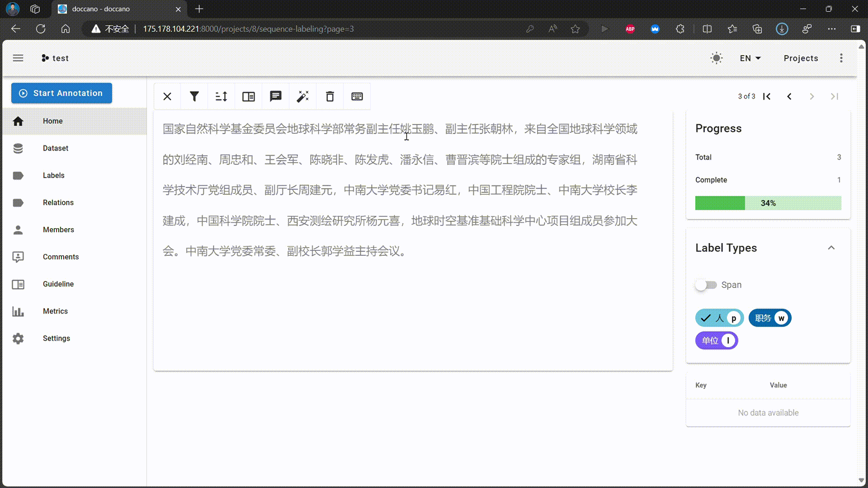Click the new tab plus button
868x488 pixels.
[199, 9]
